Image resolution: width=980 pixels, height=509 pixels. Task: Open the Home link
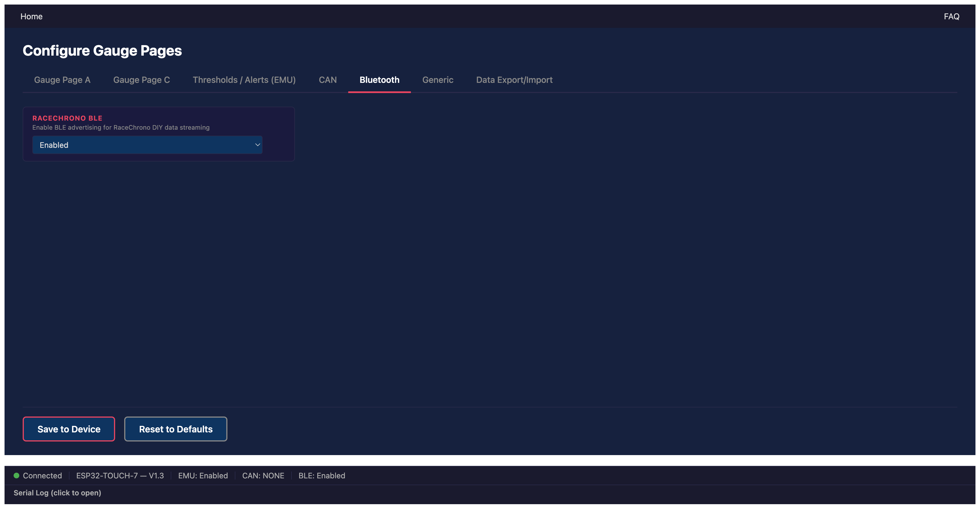pos(31,16)
